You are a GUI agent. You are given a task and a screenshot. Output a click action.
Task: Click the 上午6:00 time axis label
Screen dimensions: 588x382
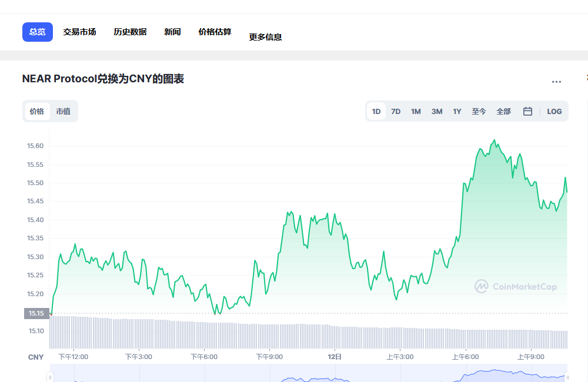coord(465,357)
